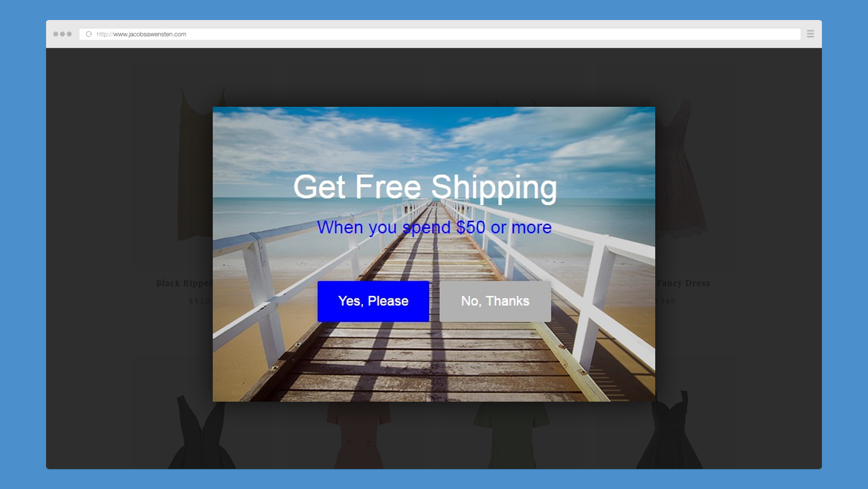This screenshot has width=868, height=489.
Task: Select the top-right dress thumbnail
Action: (681, 169)
